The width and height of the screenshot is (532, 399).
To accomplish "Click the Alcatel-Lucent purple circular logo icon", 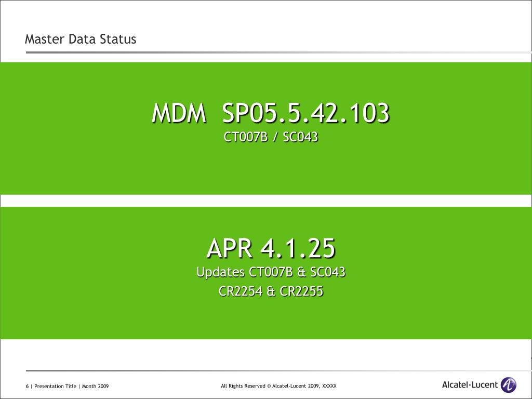I will pyautogui.click(x=508, y=385).
